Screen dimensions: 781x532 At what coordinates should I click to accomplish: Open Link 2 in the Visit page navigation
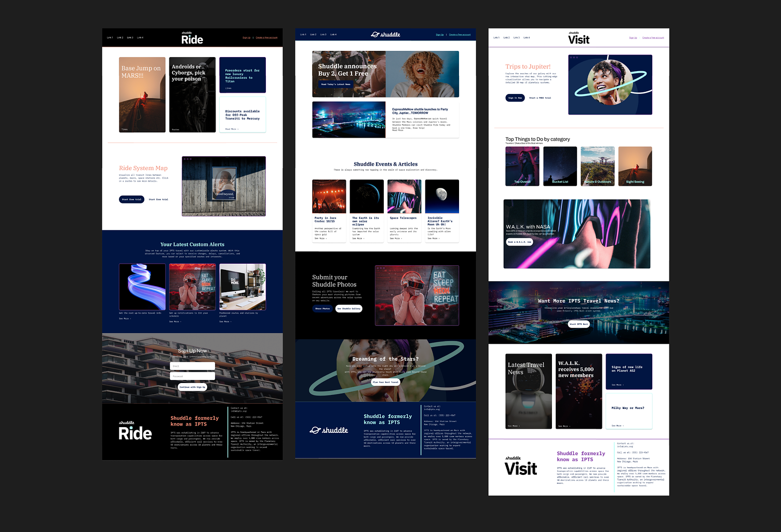[506, 37]
